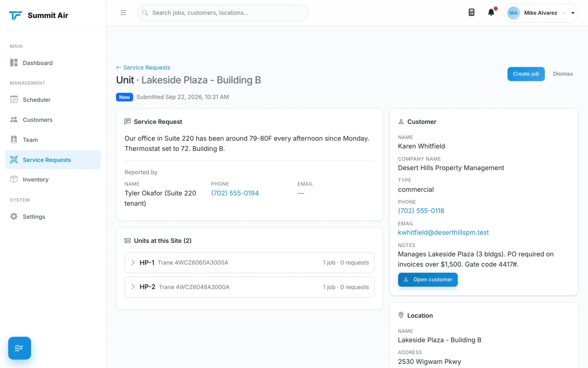The image size is (588, 368).
Task: Click the black caret beside user name
Action: (x=573, y=13)
